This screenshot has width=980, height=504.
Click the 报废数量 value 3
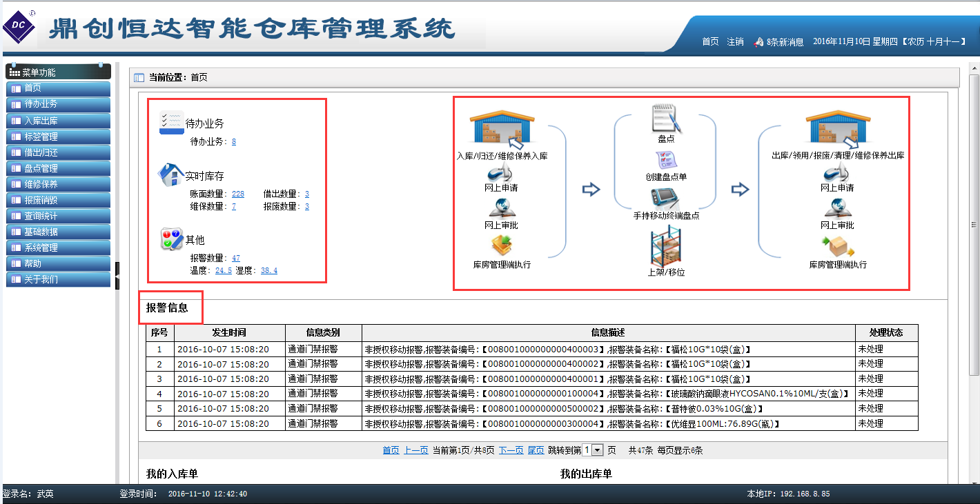click(x=307, y=206)
